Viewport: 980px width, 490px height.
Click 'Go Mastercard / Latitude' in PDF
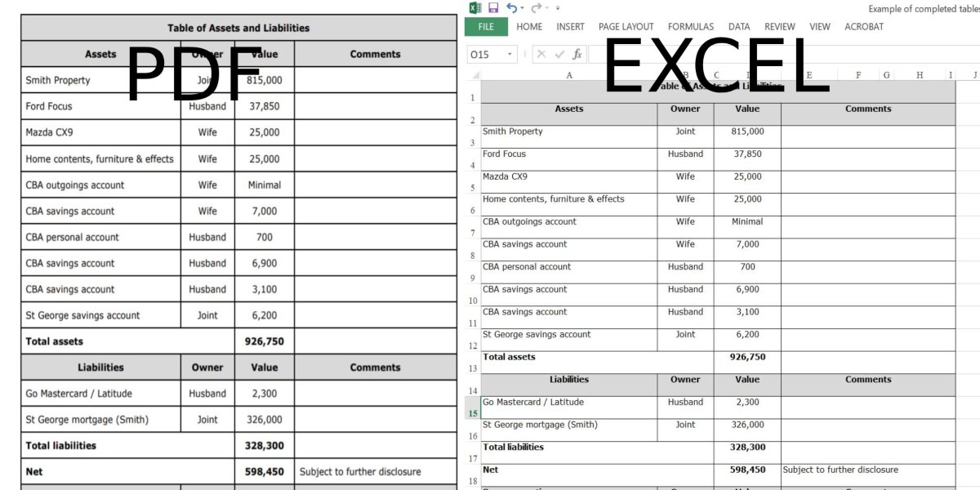coord(78,394)
